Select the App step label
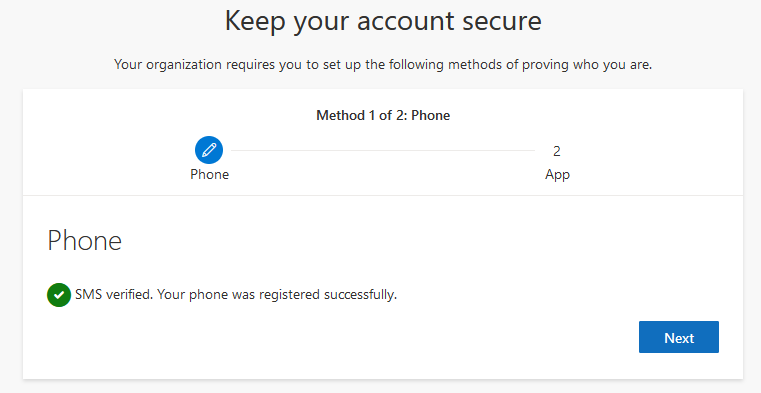This screenshot has width=761, height=393. pos(557,175)
